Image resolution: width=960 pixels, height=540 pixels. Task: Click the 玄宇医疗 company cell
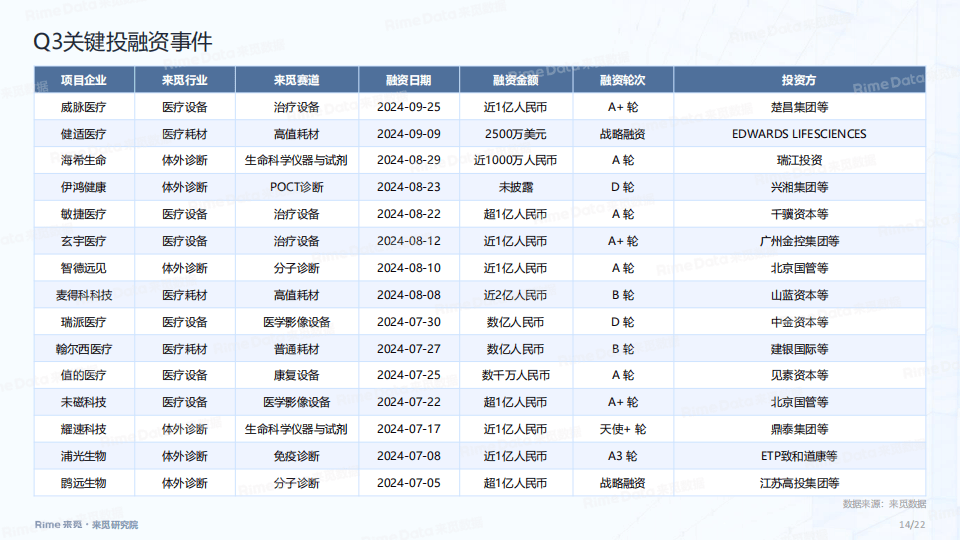(x=84, y=241)
